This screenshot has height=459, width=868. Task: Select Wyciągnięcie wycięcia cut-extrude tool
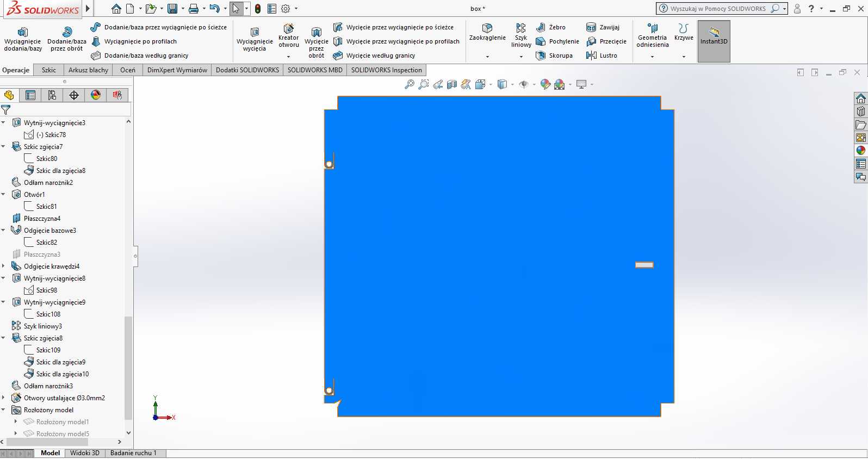pos(255,39)
